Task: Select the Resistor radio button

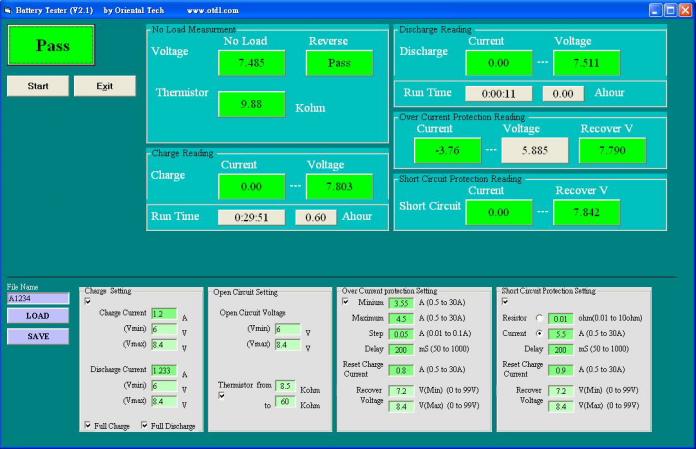Action: (539, 318)
